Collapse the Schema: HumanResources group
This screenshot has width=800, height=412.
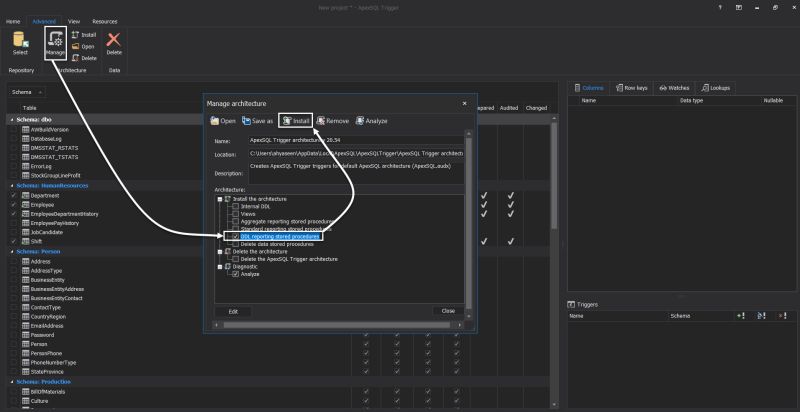coord(12,186)
